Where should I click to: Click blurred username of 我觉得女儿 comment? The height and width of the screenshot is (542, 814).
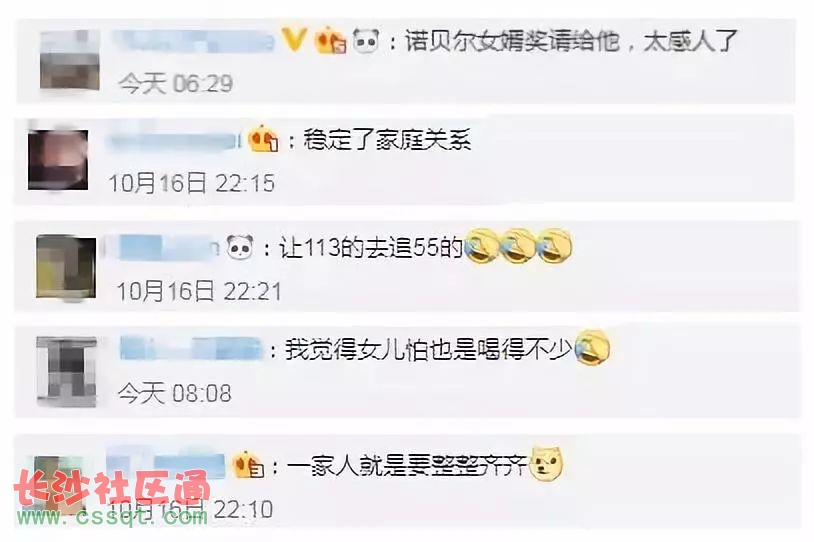click(x=191, y=348)
